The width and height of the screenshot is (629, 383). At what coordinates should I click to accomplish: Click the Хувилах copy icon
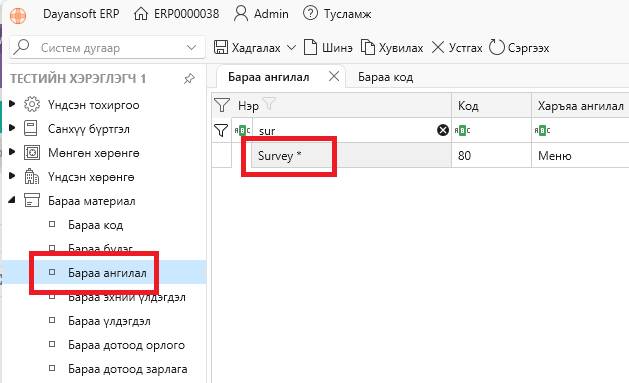click(x=367, y=47)
